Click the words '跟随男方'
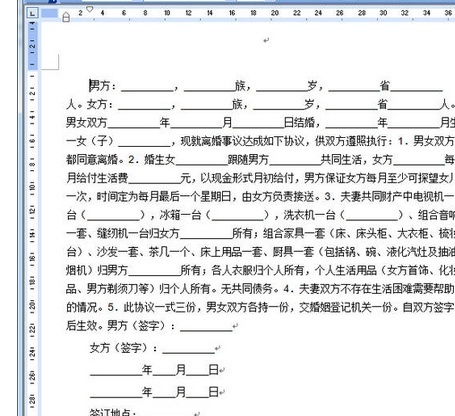Screen dimensions: 455x416 coord(248,160)
